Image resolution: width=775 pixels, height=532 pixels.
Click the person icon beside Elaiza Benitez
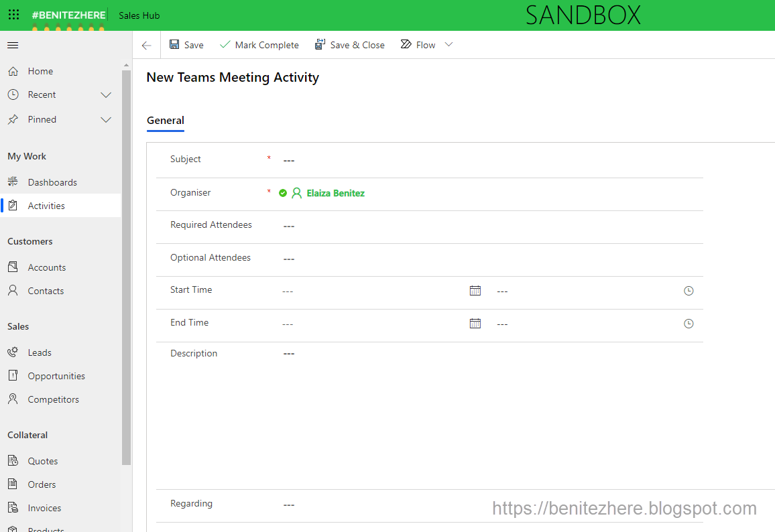click(296, 193)
